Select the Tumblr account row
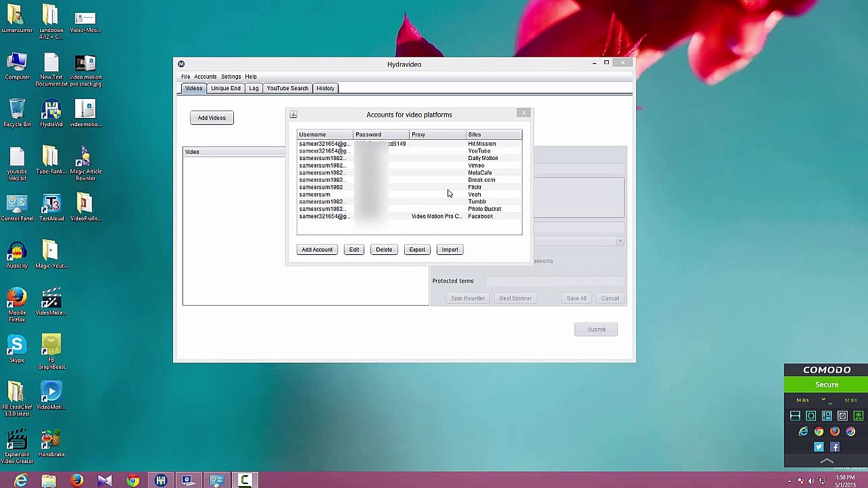 pyautogui.click(x=410, y=201)
